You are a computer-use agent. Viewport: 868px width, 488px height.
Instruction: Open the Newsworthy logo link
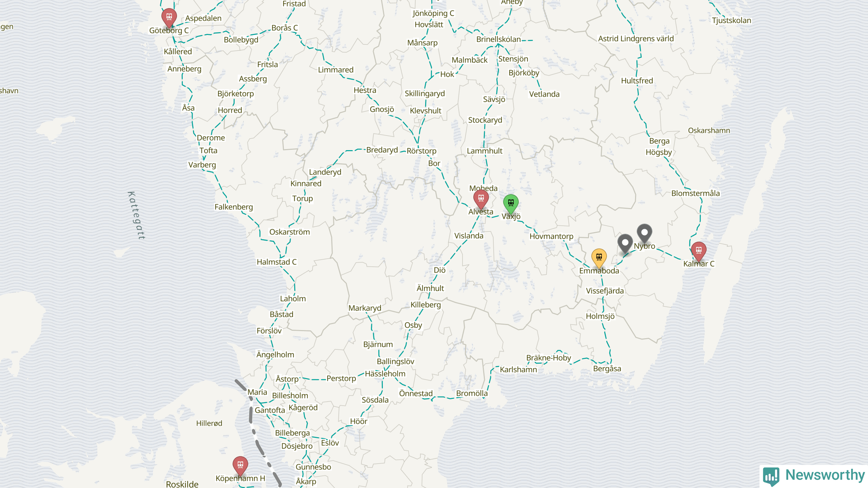pyautogui.click(x=814, y=475)
